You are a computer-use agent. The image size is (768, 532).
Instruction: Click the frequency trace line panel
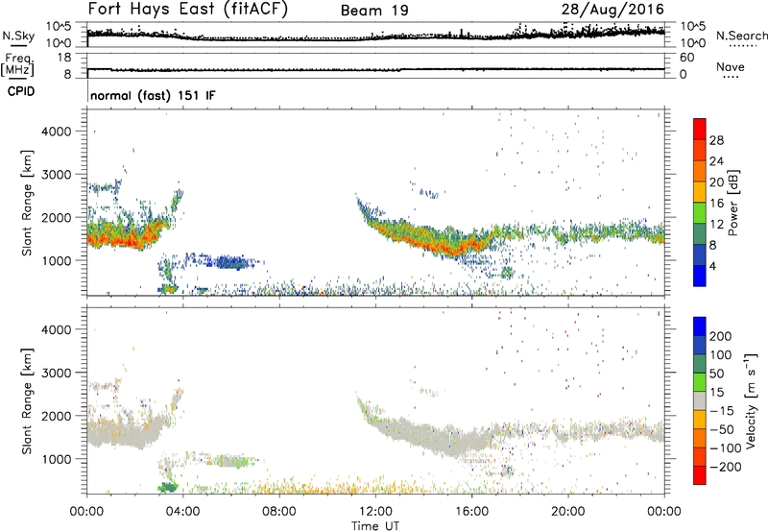pyautogui.click(x=375, y=65)
